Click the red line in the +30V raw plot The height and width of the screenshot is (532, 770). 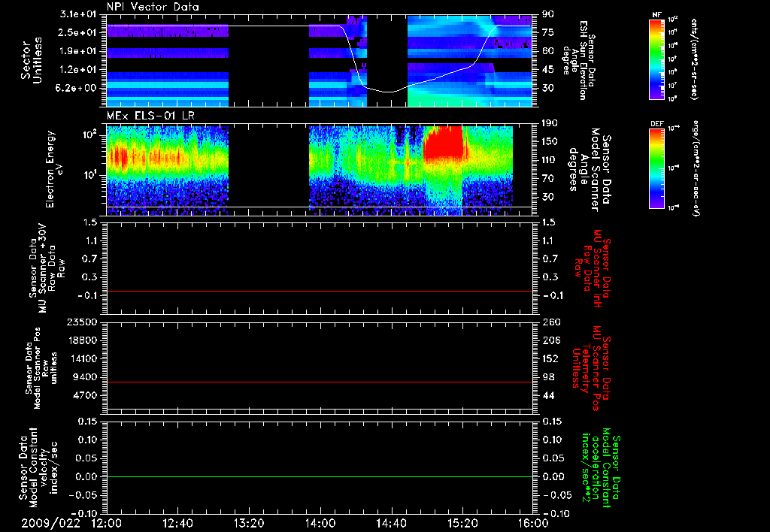click(320, 291)
